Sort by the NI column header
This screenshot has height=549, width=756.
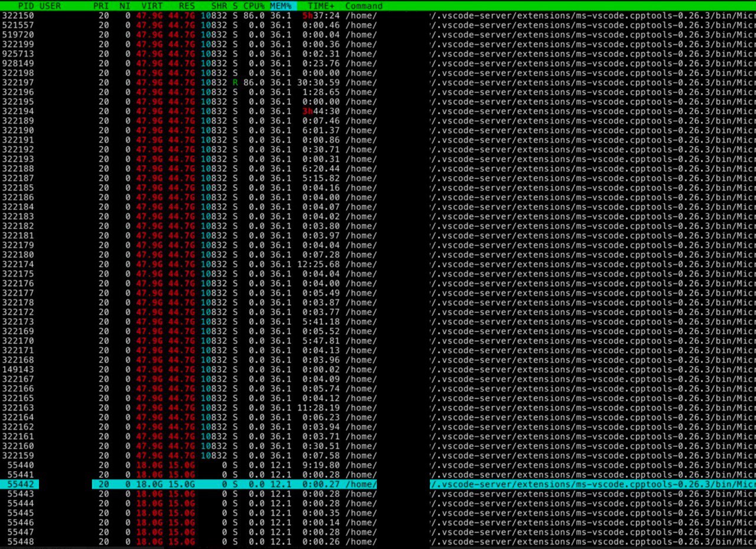click(125, 6)
